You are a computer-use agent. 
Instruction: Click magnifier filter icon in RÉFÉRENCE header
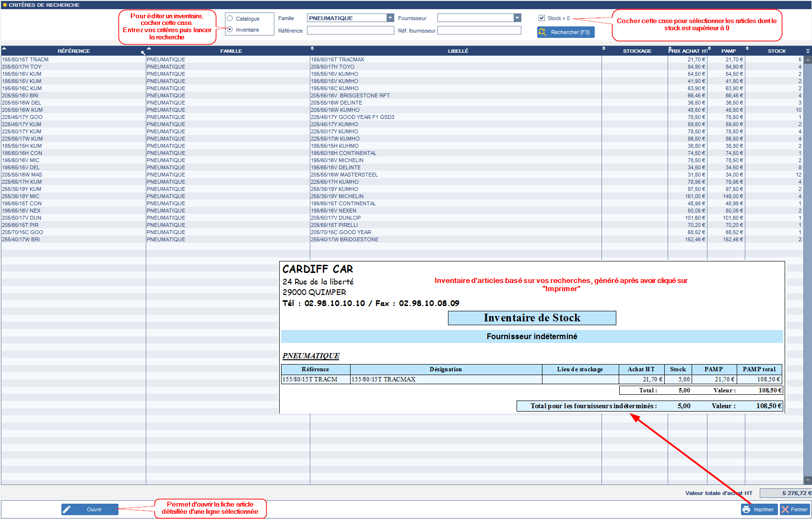pos(143,53)
